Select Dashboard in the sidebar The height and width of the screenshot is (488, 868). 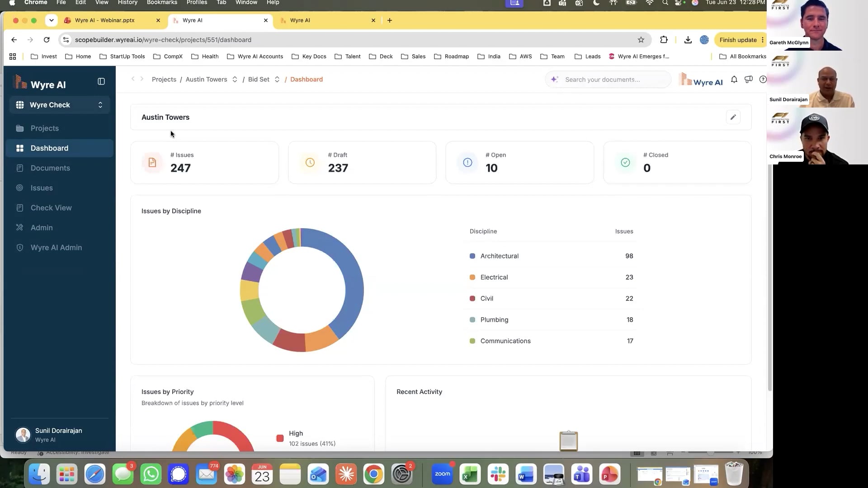[60, 148]
